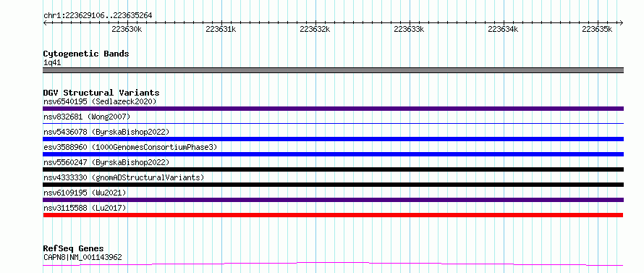Image resolution: width=644 pixels, height=273 pixels.
Task: Click the 223631k ruler tick label
Action: pyautogui.click(x=221, y=29)
